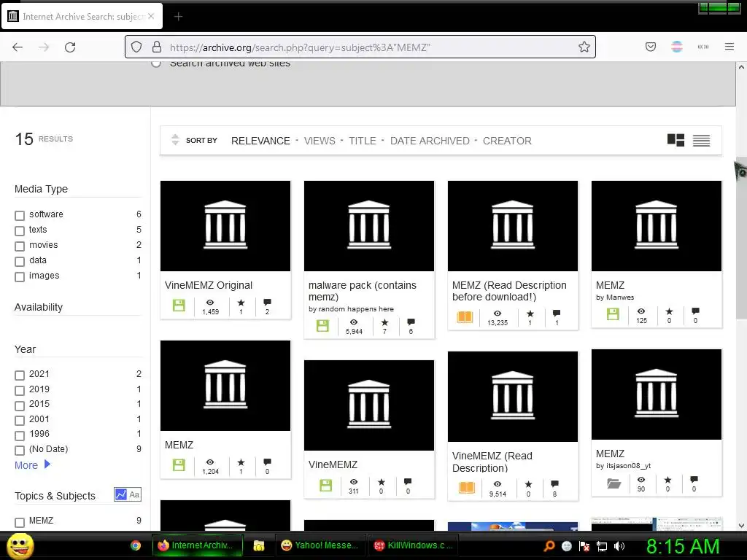The width and height of the screenshot is (747, 560).
Task: Filter results by year 2019
Action: pos(20,391)
